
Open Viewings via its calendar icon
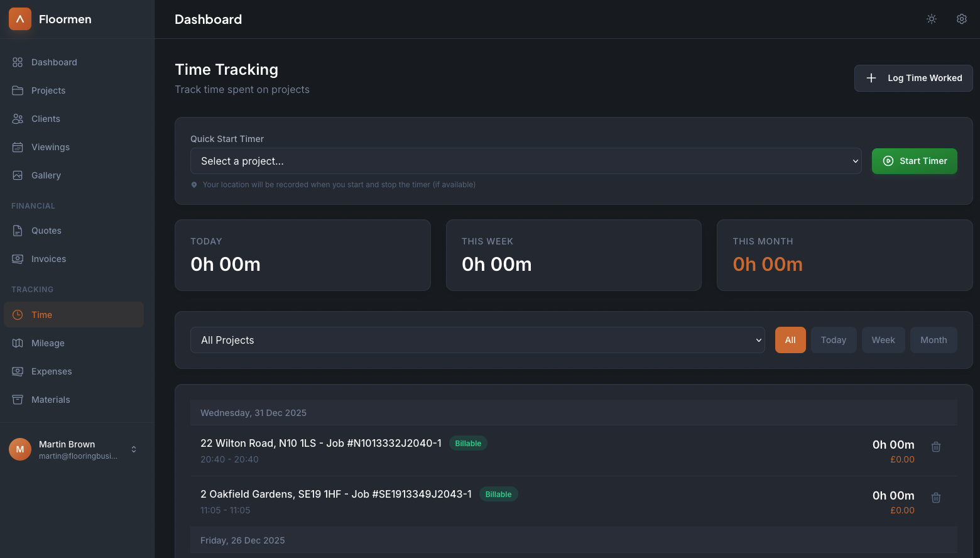tap(18, 146)
